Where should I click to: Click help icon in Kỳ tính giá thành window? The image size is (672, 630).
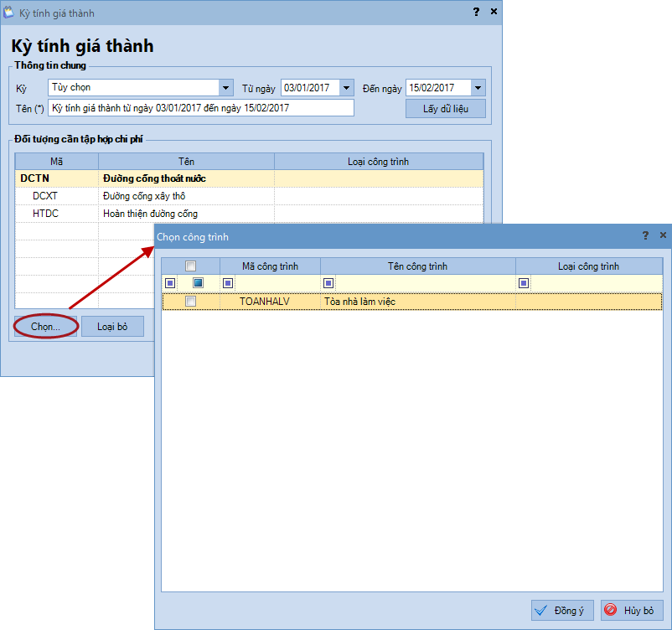click(476, 13)
